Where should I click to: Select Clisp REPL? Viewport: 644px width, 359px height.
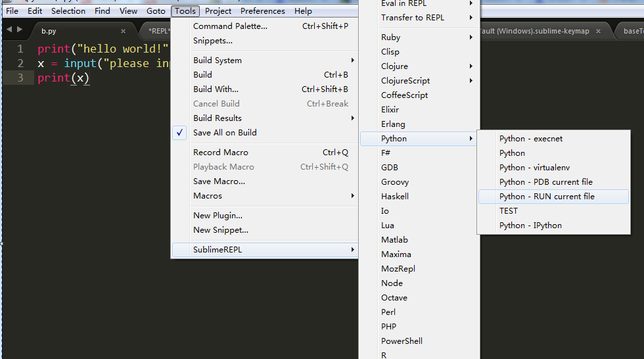point(419,52)
